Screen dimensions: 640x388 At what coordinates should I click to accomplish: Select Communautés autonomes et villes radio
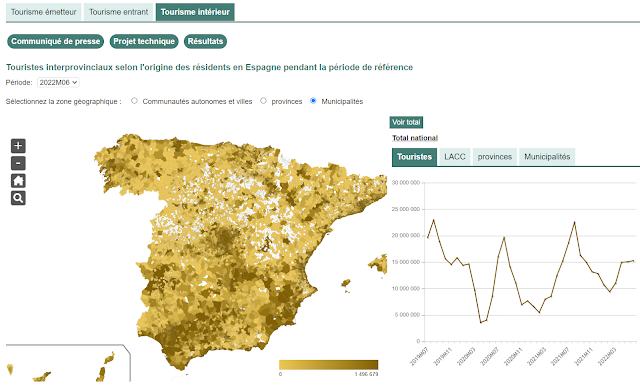tap(134, 101)
